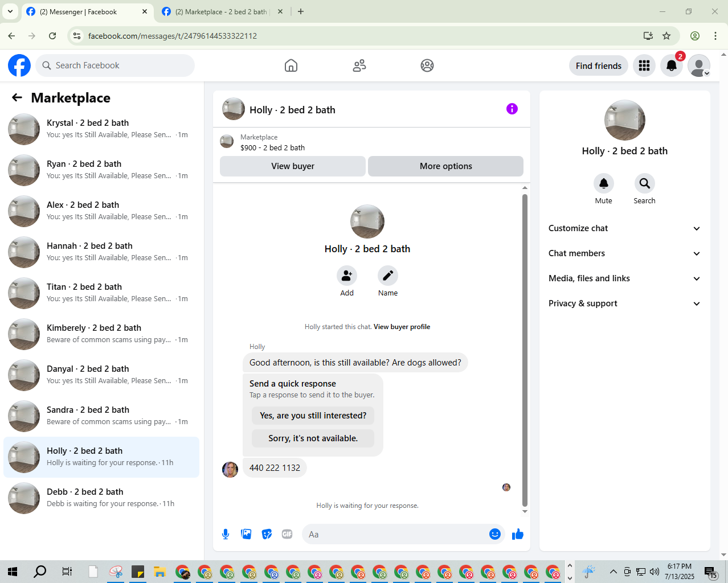The height and width of the screenshot is (583, 728).
Task: Send a thumbs-up like
Action: point(518,534)
